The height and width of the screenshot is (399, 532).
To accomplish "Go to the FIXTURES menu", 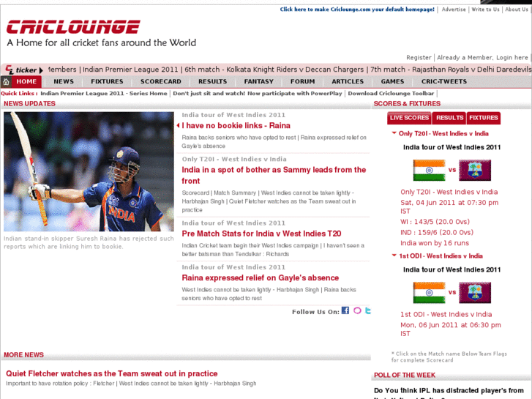I will pos(107,81).
